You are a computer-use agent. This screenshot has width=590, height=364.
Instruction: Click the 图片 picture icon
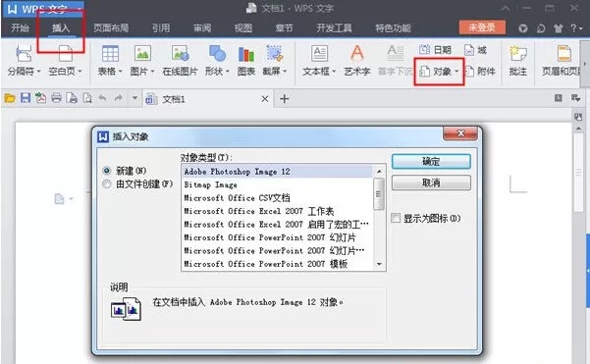click(x=142, y=53)
